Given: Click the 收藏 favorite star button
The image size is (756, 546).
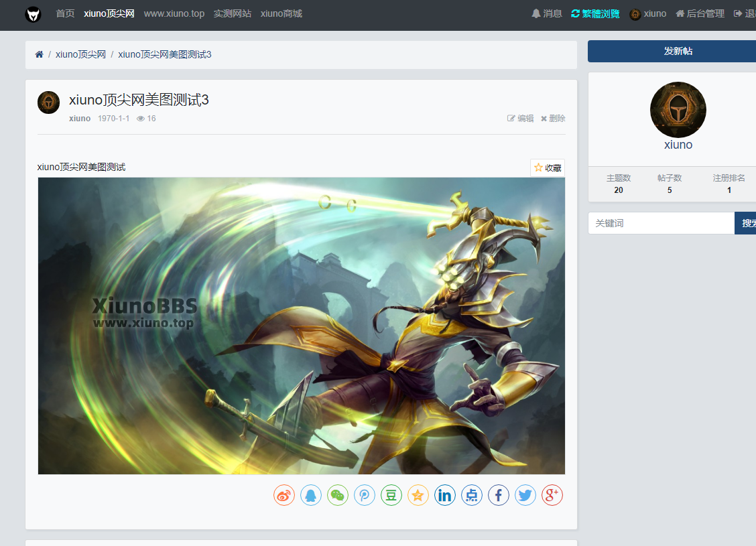Looking at the screenshot, I should [x=548, y=167].
